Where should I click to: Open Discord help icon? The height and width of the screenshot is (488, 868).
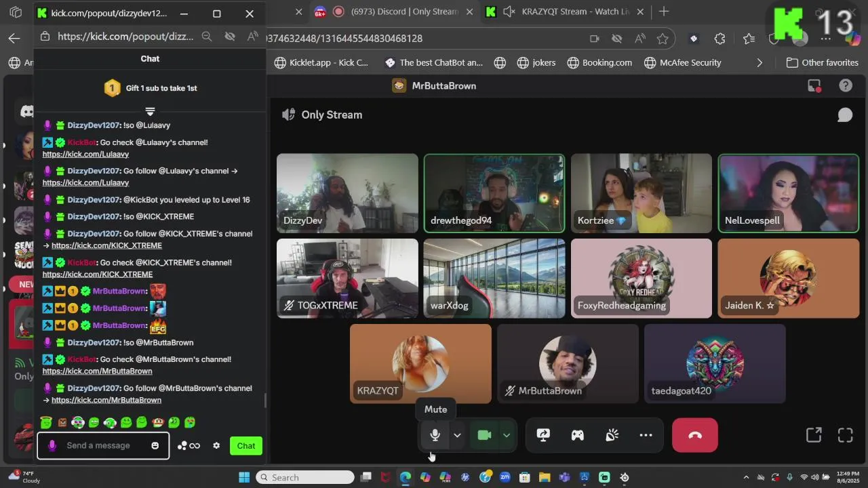846,85
